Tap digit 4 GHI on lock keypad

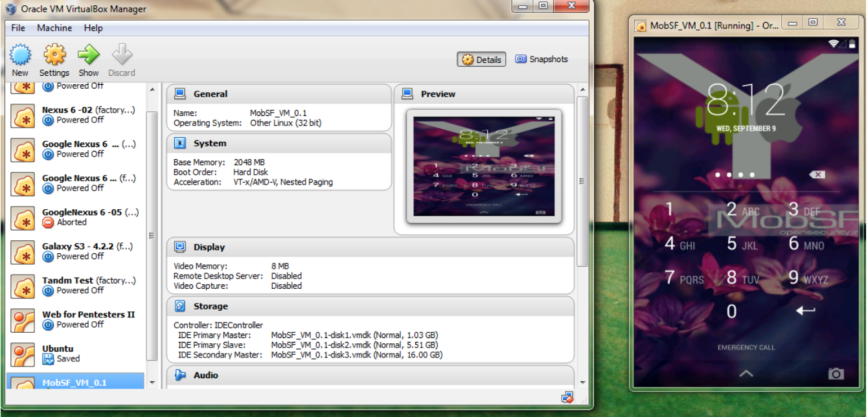680,243
